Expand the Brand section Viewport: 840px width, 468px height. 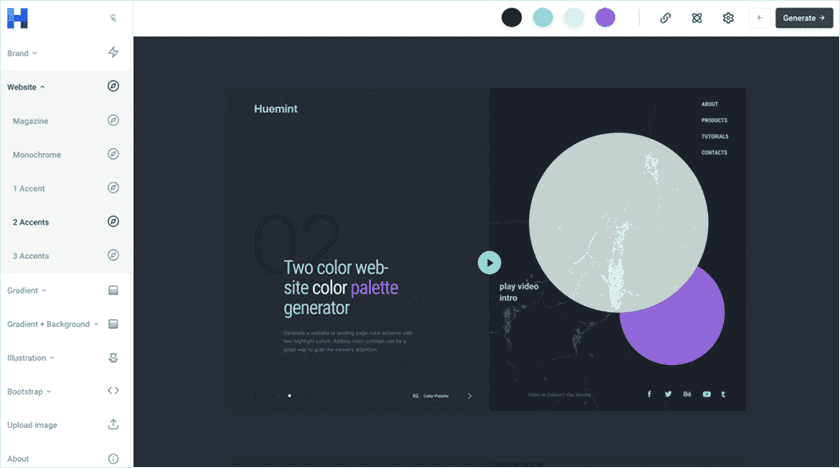coord(22,53)
